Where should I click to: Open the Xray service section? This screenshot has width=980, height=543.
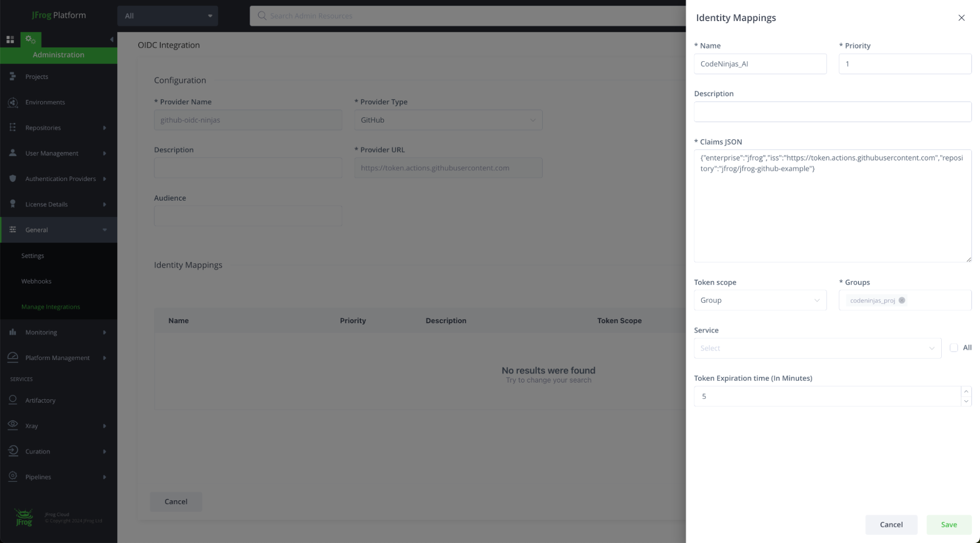[x=13, y=425]
